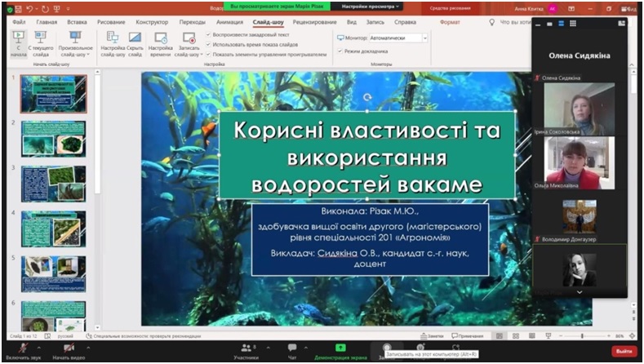Click zoom out minus on slider
Image resolution: width=644 pixels, height=364 pixels.
point(561,336)
